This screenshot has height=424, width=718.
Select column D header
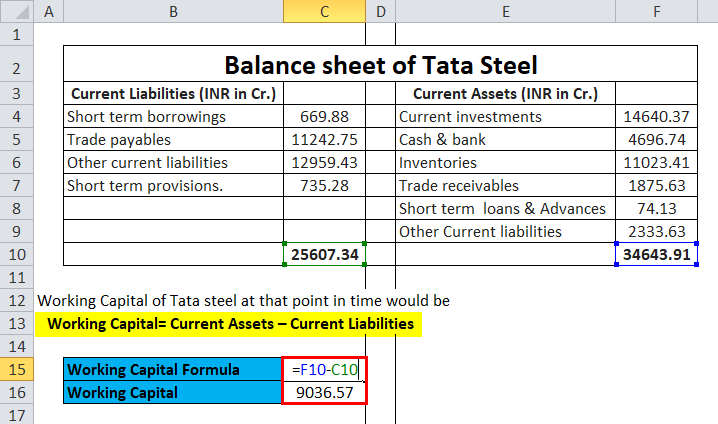click(x=381, y=11)
